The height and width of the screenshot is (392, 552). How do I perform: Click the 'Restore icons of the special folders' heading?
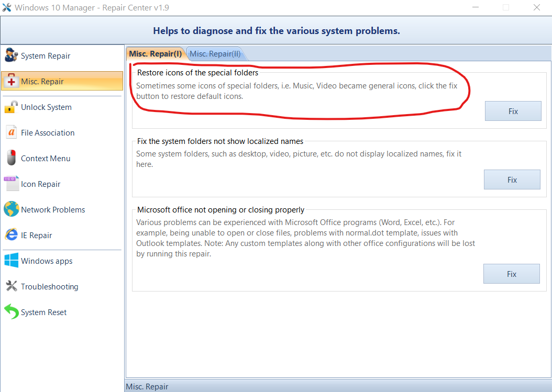coord(197,73)
